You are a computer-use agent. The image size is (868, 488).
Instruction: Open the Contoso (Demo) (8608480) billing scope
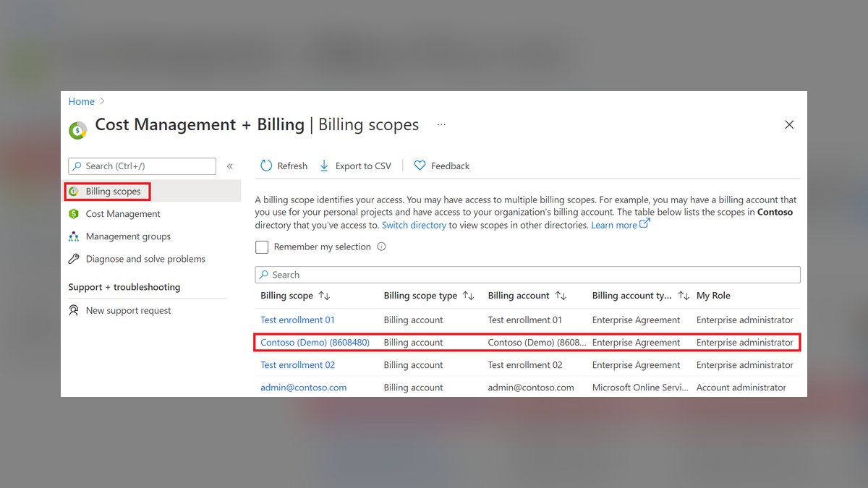tap(315, 342)
